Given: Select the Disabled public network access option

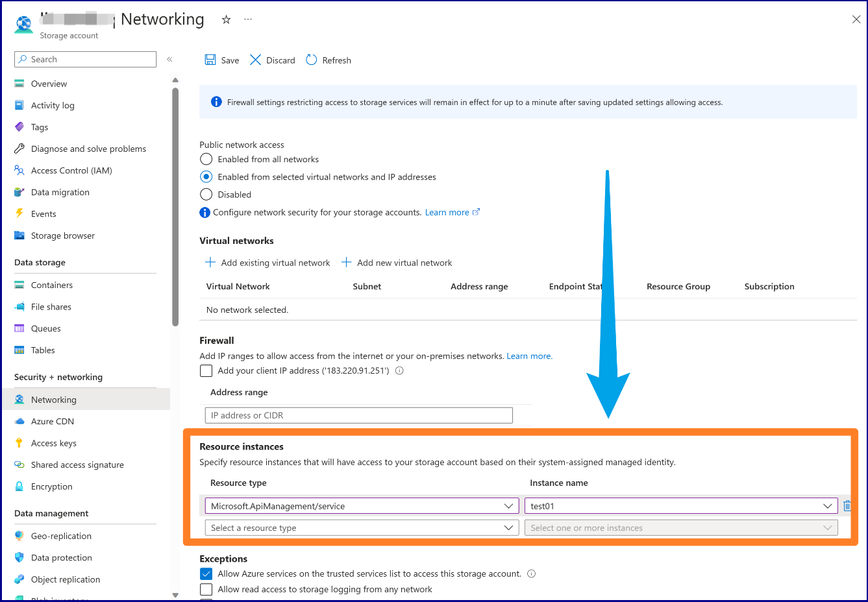Looking at the screenshot, I should click(x=206, y=194).
